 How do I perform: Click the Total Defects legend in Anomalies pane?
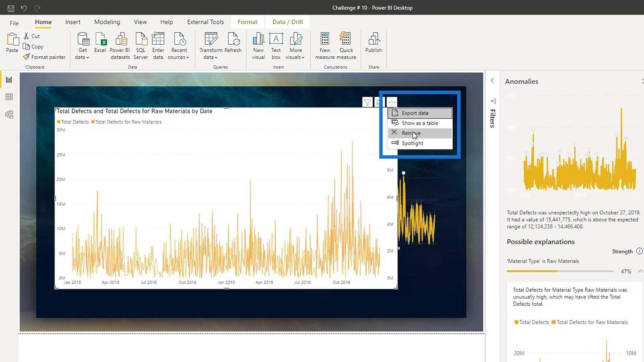pyautogui.click(x=531, y=322)
